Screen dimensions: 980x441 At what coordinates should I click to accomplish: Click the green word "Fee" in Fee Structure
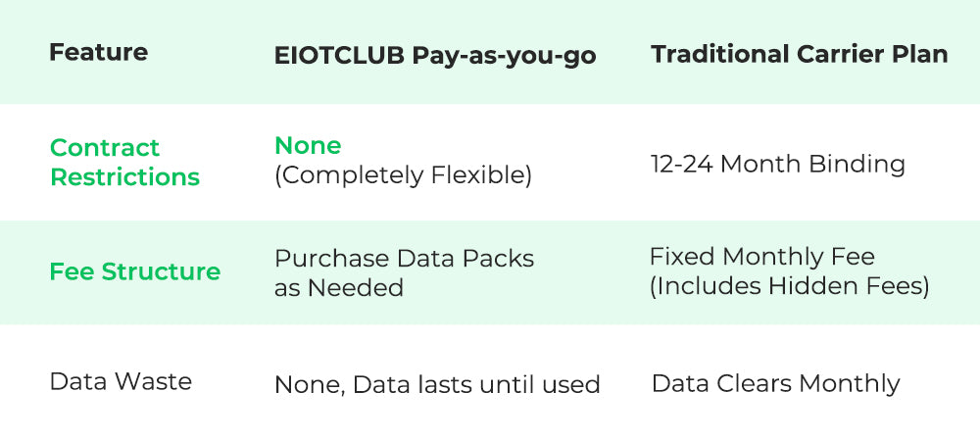71,271
